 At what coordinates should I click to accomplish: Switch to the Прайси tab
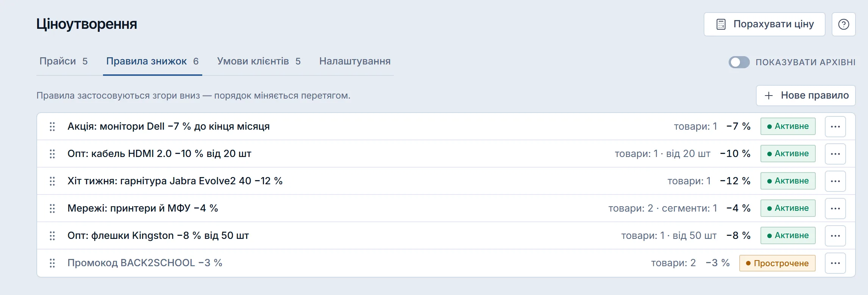click(64, 61)
